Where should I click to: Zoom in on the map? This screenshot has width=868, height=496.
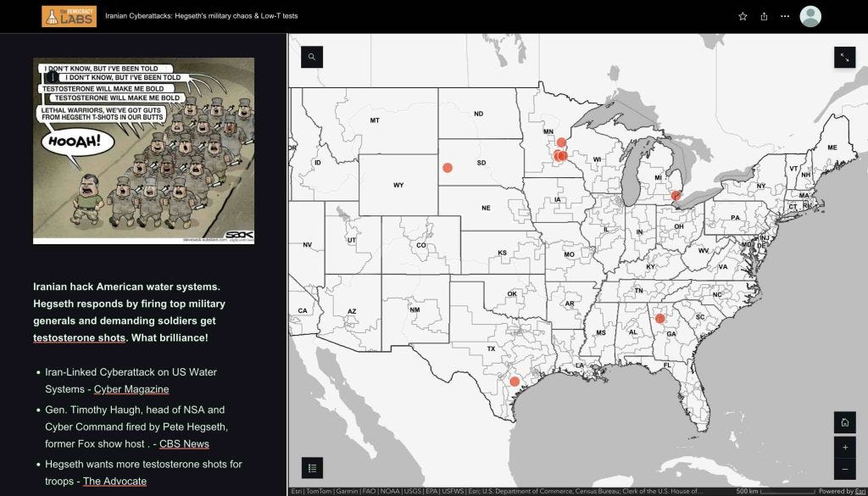pos(845,448)
